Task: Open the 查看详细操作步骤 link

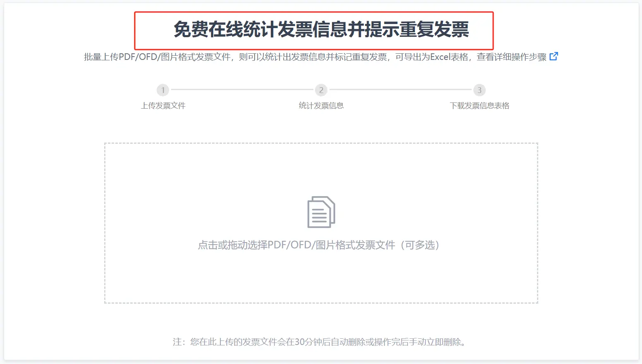Action: coord(511,57)
